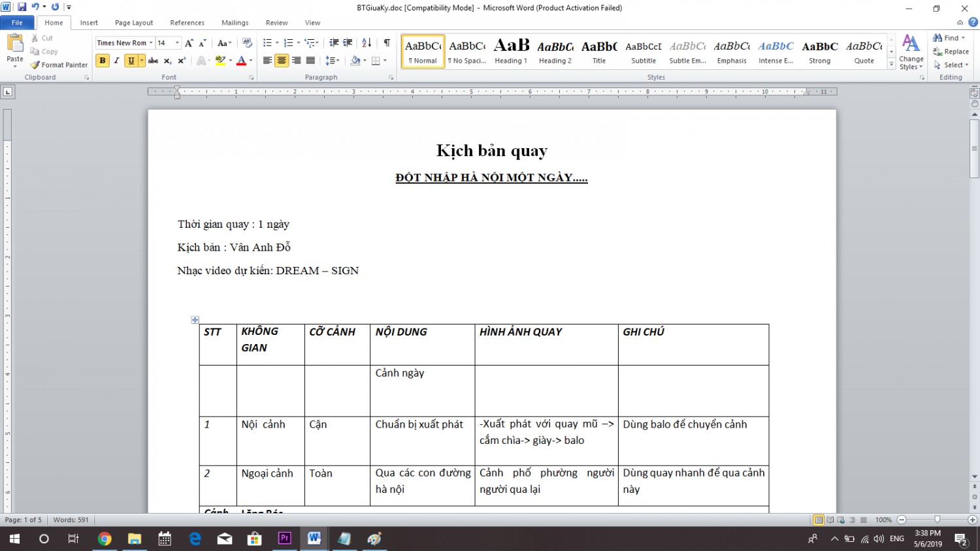980x551 pixels.
Task: Apply the Title style
Action: click(599, 52)
